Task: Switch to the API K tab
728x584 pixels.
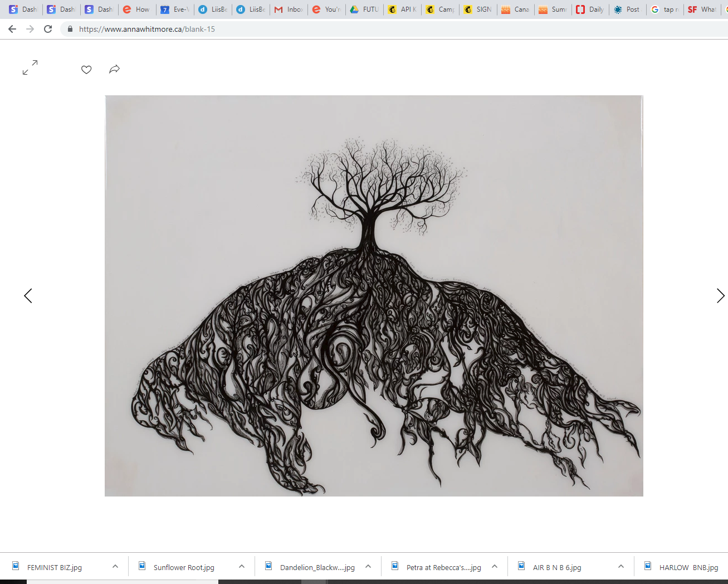Action: point(403,9)
